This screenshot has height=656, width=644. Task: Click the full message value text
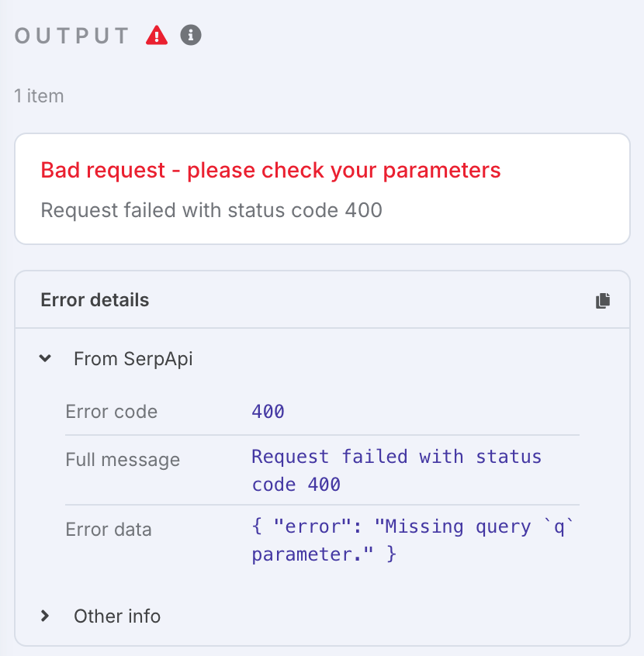tap(396, 470)
